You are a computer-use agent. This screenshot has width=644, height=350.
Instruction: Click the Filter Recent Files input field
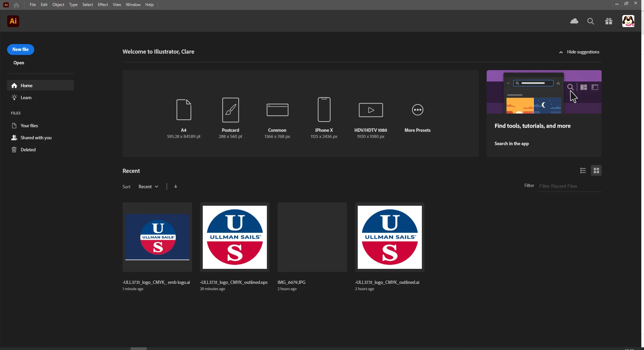570,186
